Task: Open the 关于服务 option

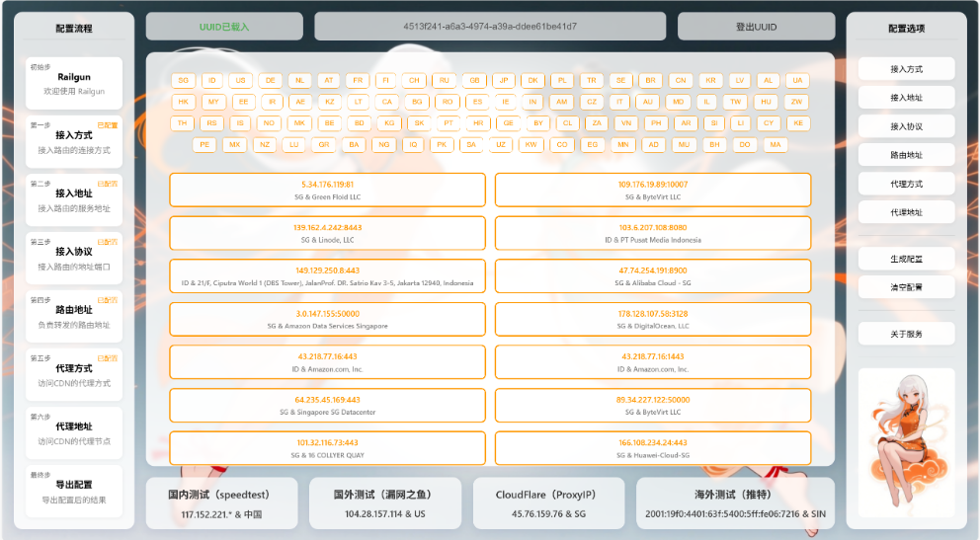Action: (x=906, y=334)
